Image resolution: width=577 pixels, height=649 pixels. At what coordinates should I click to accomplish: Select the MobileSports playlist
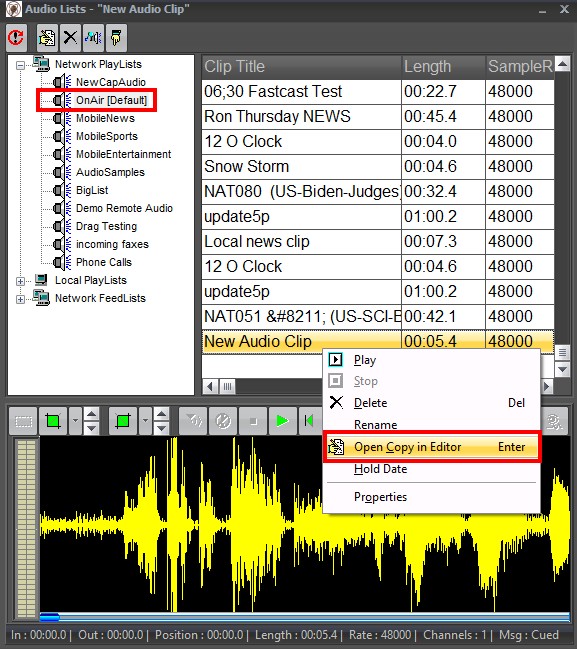click(107, 136)
